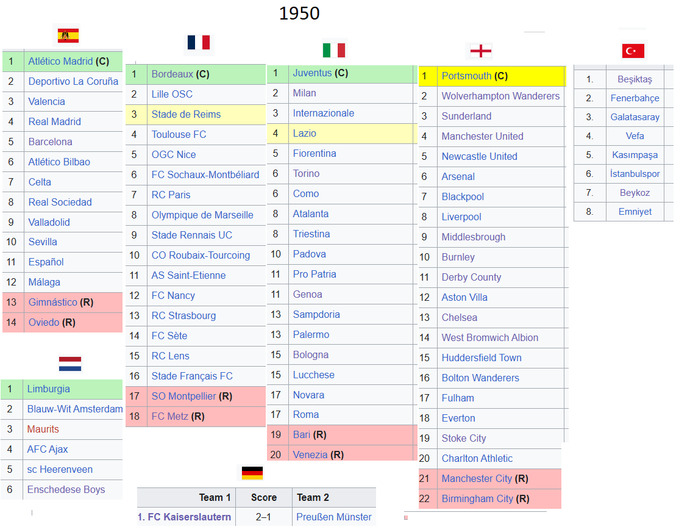690x532 pixels.
Task: Open 1. FC Kaiserslautern link
Action: coord(184,517)
